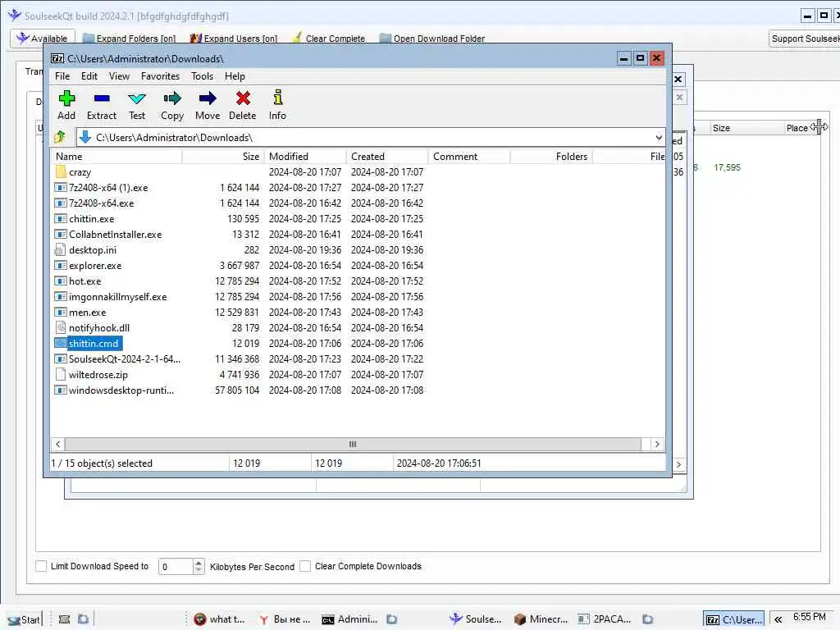
Task: Click Support Soulseek button
Action: pyautogui.click(x=805, y=39)
